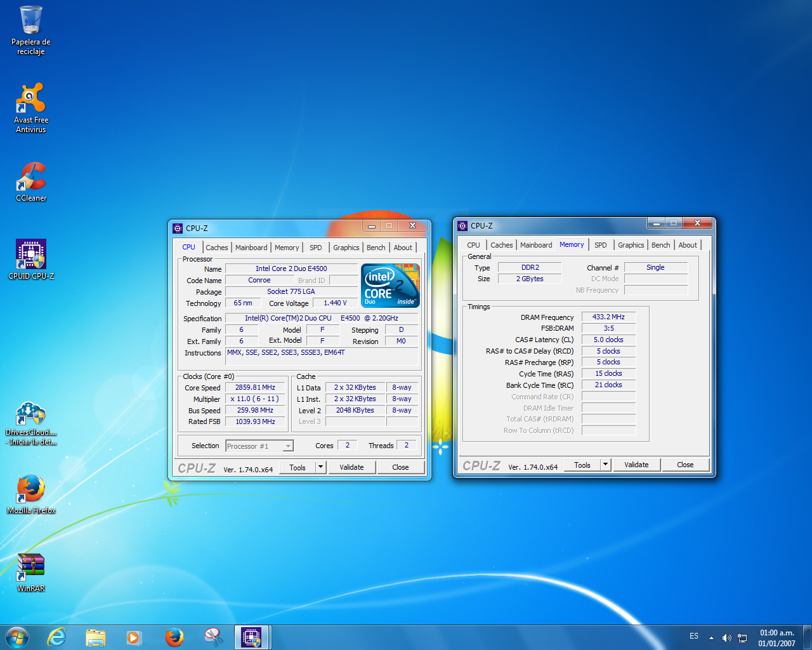Select About tab in the Memory window
Screen dimensions: 812x650
coord(688,245)
